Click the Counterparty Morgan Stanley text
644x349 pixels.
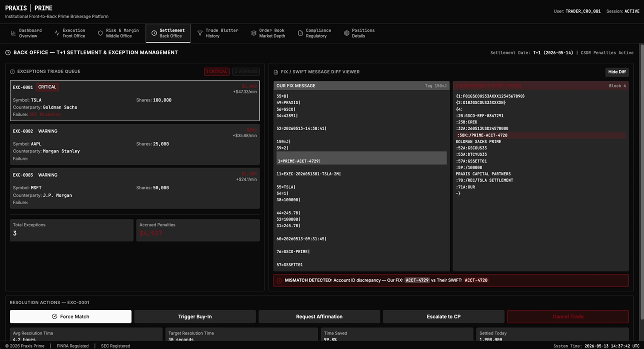click(x=61, y=151)
